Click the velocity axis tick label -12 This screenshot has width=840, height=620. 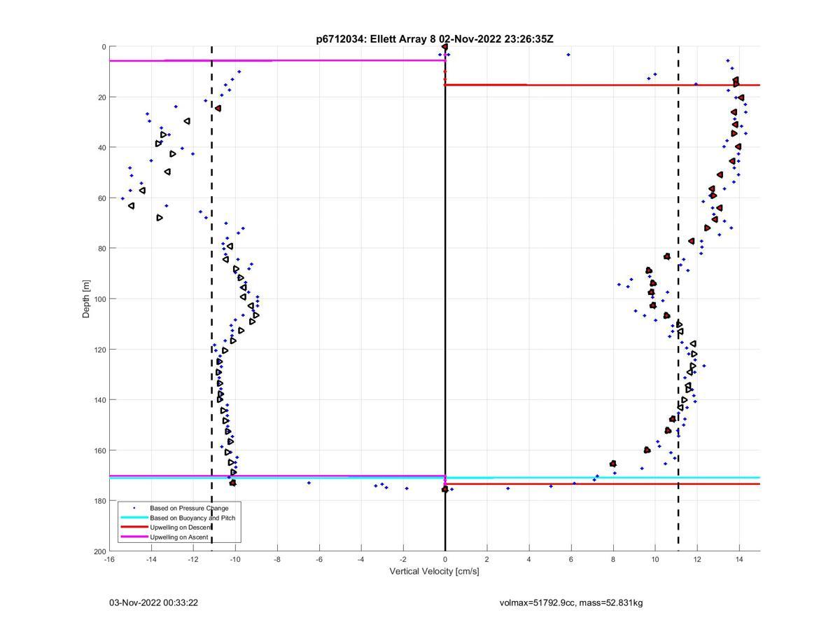193,559
